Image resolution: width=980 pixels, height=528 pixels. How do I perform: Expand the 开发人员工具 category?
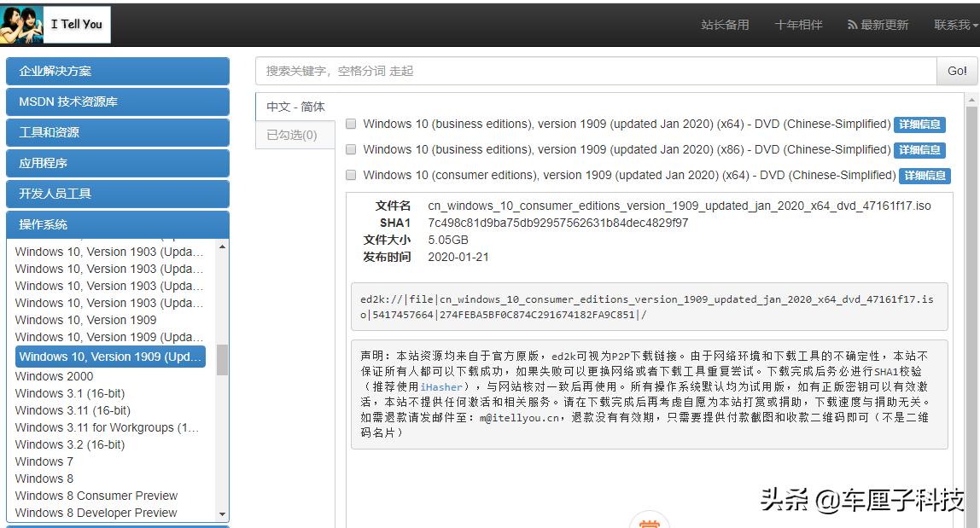(118, 194)
